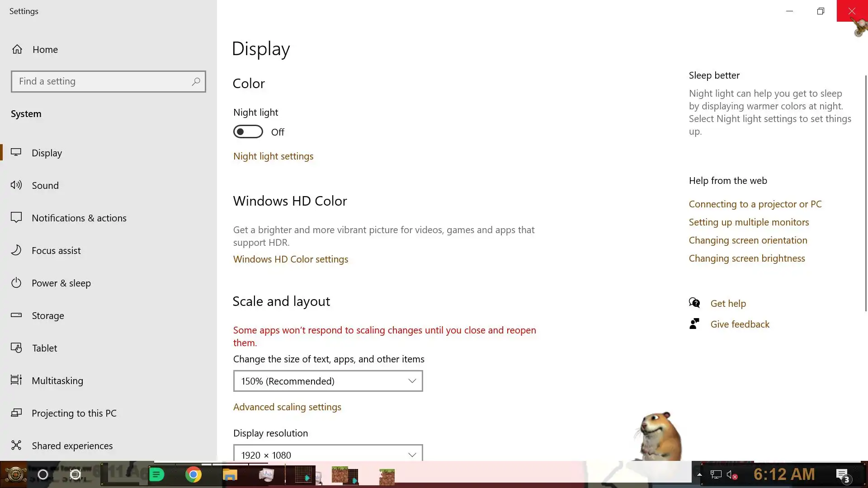The image size is (868, 488).
Task: Open the 1920 × 1080 resolution dropdown
Action: (x=328, y=454)
